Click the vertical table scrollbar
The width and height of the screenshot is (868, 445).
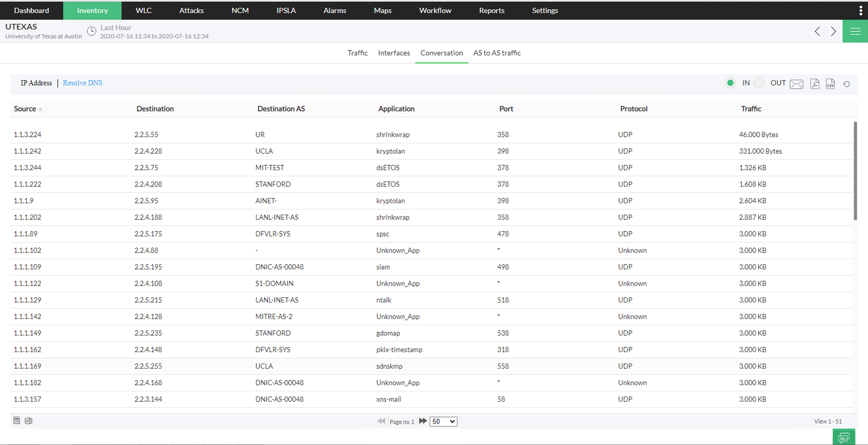(855, 171)
